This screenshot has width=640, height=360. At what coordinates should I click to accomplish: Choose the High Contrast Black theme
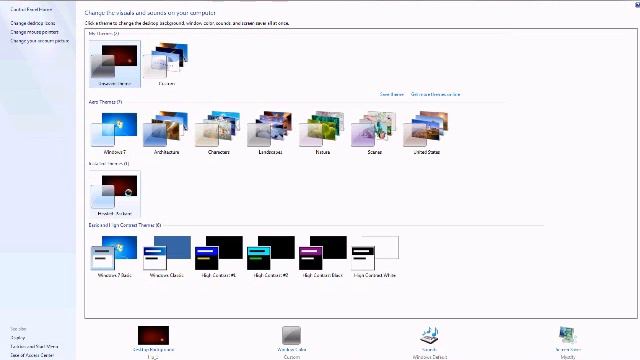(x=322, y=256)
